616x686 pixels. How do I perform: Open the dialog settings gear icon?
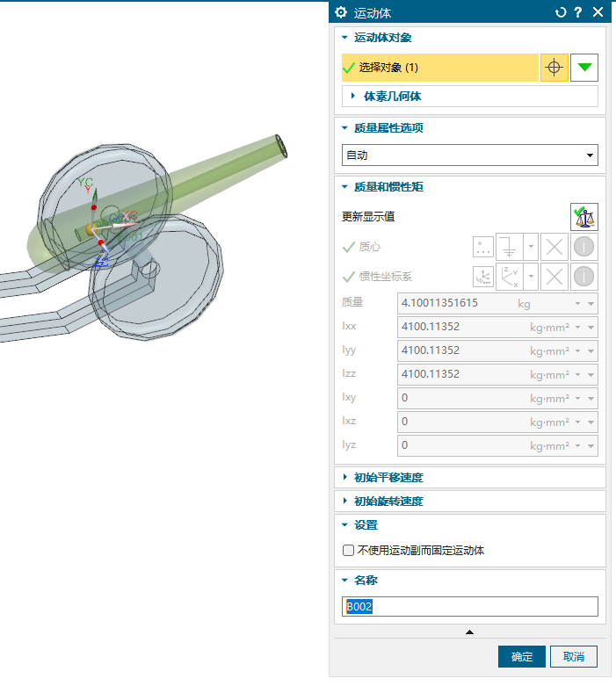coord(341,12)
